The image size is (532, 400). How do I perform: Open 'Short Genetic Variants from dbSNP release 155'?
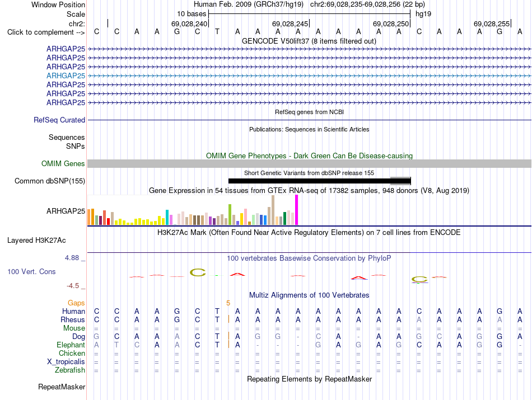point(309,173)
